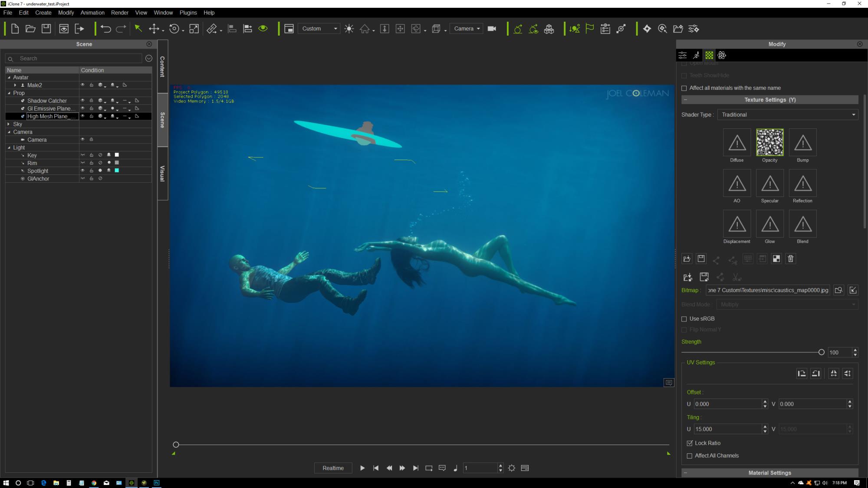The image size is (868, 488).
Task: Select the GIAnchor light item
Action: point(38,179)
